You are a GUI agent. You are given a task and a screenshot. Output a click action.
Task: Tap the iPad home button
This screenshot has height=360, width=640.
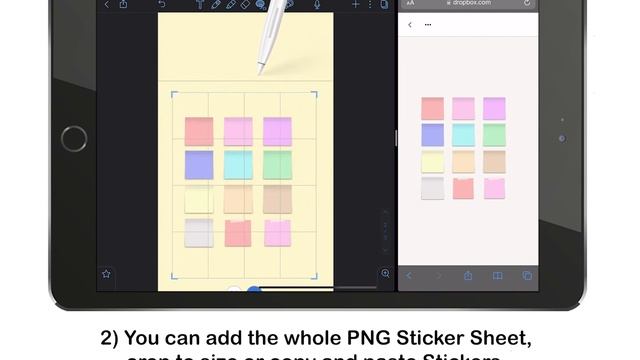coord(74,139)
